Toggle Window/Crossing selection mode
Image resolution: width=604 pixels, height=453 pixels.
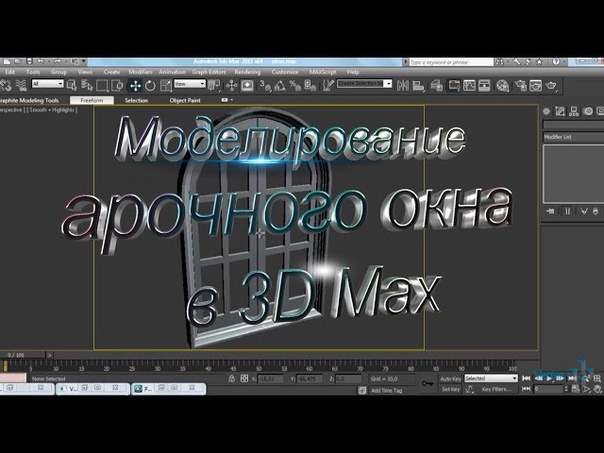click(117, 85)
